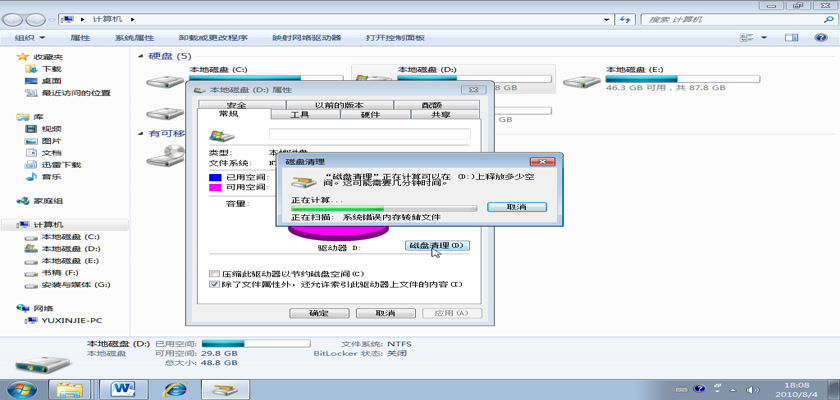The height and width of the screenshot is (400, 840).
Task: Click the 确定 button in properties
Action: (x=318, y=313)
